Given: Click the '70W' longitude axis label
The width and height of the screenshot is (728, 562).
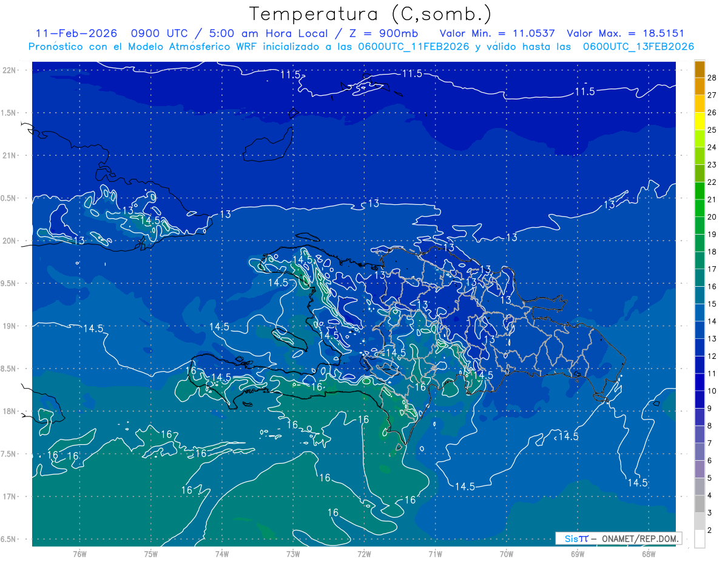Looking at the screenshot, I should point(507,554).
